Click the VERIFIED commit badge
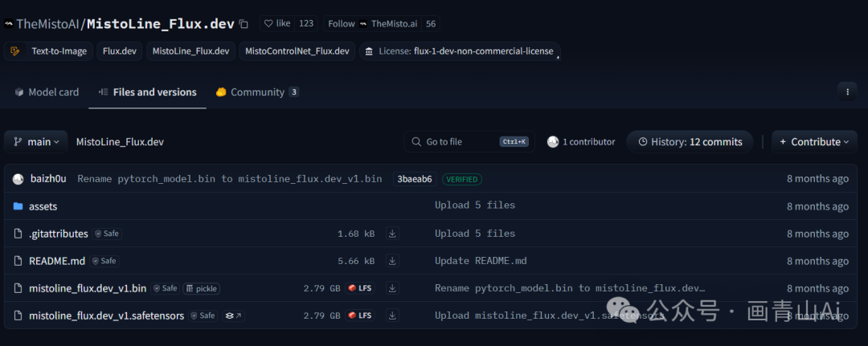The height and width of the screenshot is (346, 868). [461, 179]
